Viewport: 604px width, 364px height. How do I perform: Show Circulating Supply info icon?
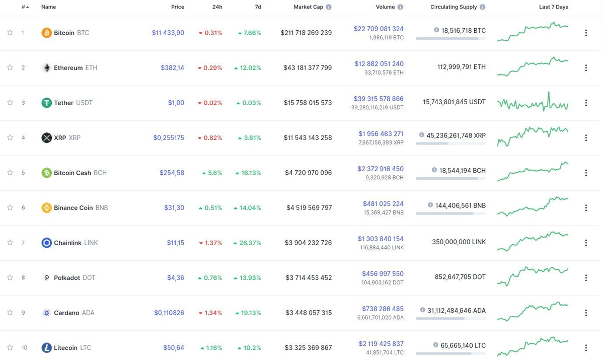coord(483,7)
